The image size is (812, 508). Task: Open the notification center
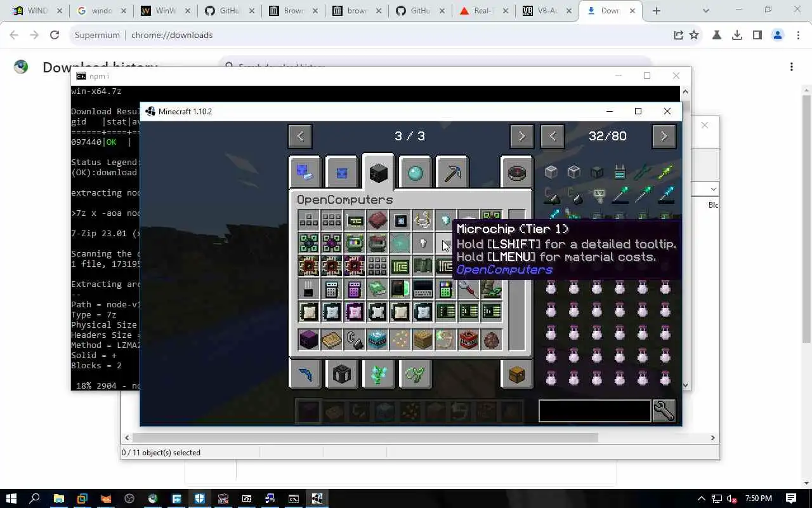tap(791, 498)
